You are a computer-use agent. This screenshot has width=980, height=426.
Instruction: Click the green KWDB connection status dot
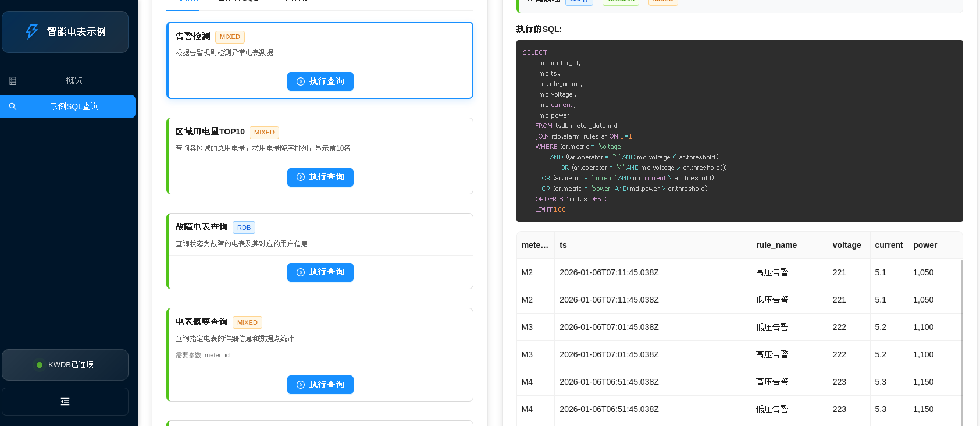coord(40,365)
